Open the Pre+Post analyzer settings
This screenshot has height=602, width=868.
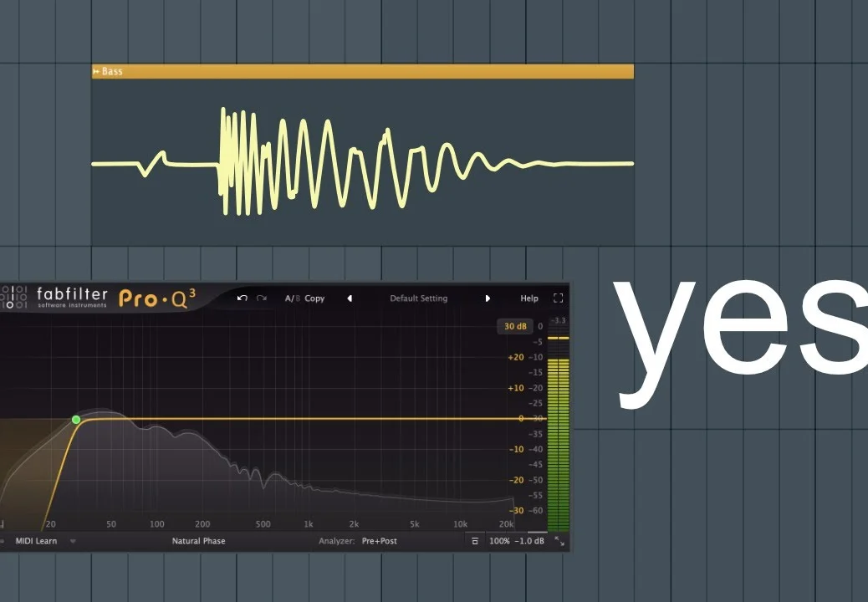(x=379, y=541)
